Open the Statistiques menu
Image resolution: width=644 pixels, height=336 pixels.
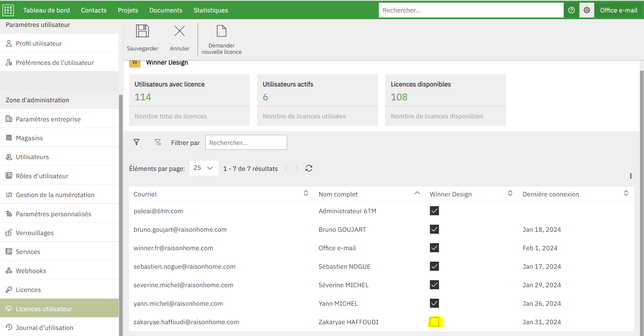click(x=210, y=10)
